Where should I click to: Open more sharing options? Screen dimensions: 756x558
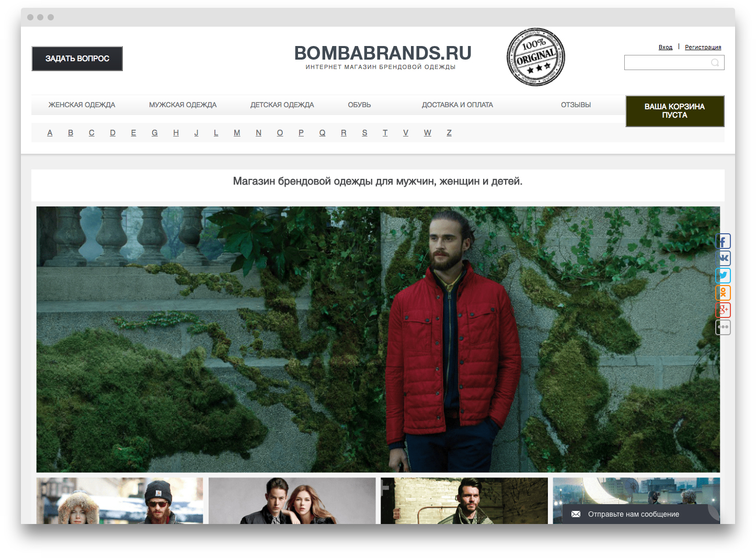(723, 327)
